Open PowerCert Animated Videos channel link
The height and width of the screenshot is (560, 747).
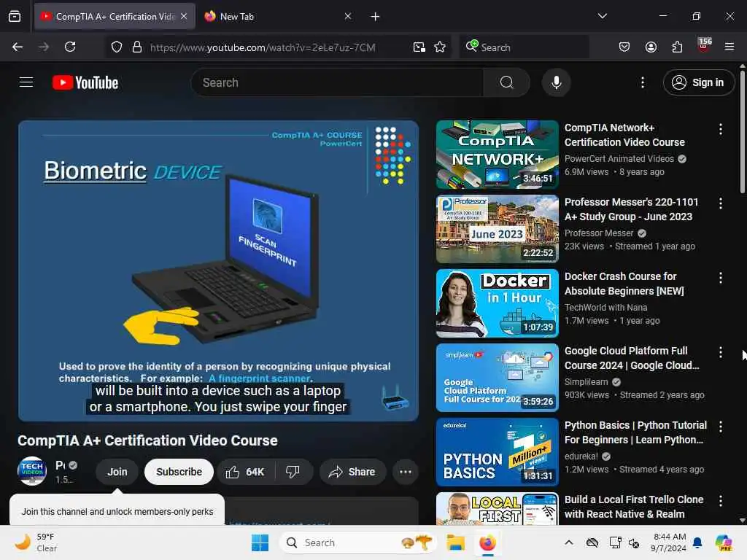tap(619, 158)
